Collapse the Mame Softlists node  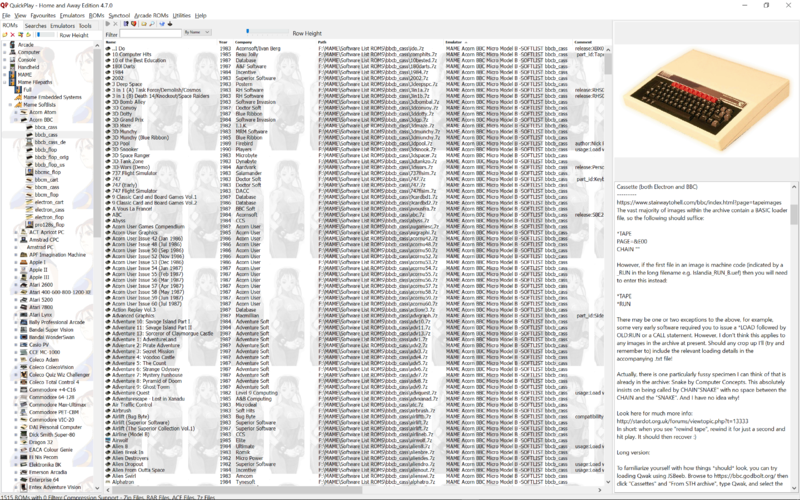pyautogui.click(x=11, y=105)
